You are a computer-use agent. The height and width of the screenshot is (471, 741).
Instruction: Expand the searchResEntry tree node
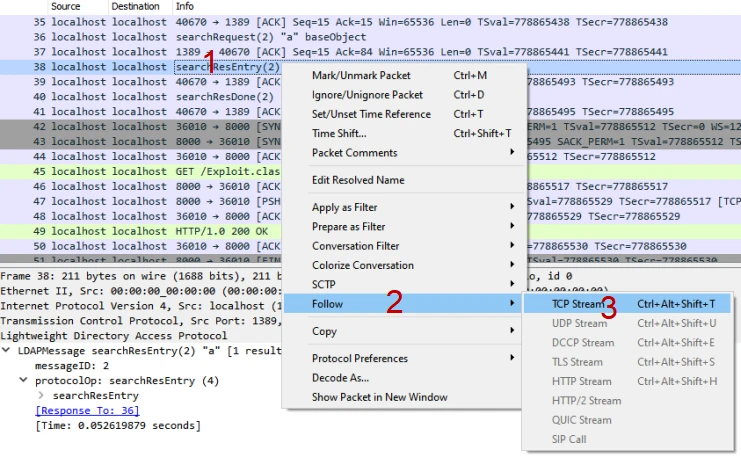40,396
